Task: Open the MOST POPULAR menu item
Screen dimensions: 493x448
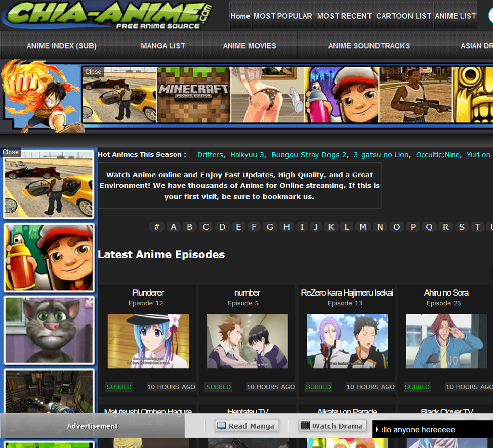Action: pos(282,16)
